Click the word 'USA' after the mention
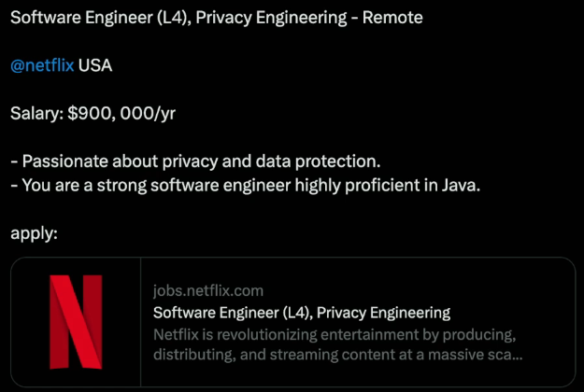This screenshot has height=392, width=584. tap(95, 65)
